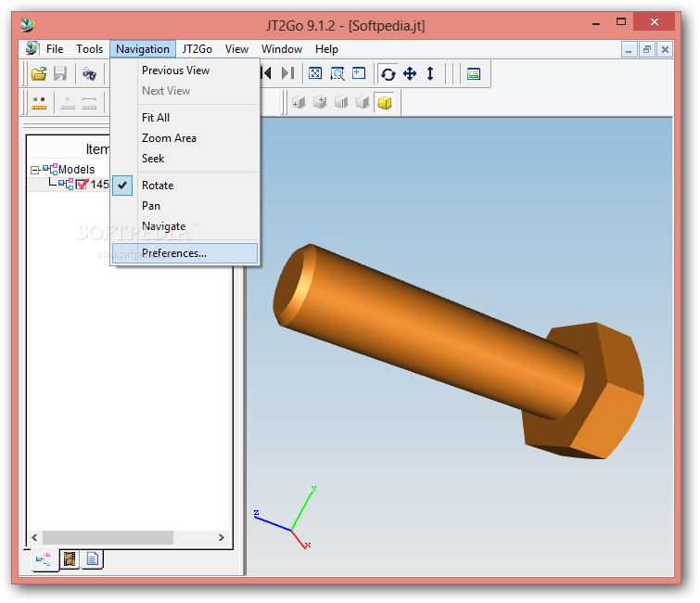Select the vertical arrow Navigate tool icon
The width and height of the screenshot is (700, 603).
point(430,73)
